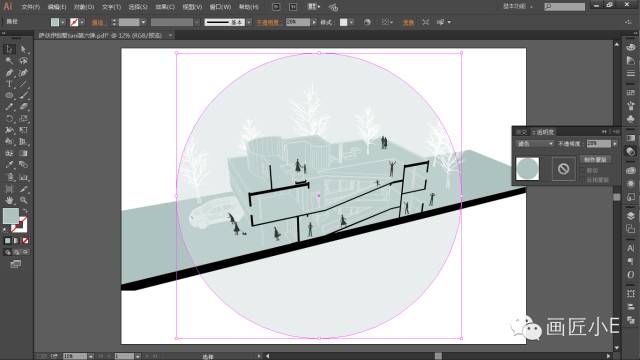Image resolution: width=640 pixels, height=360 pixels.
Task: Select the Ellipse shape tool
Action: pyautogui.click(x=9, y=96)
